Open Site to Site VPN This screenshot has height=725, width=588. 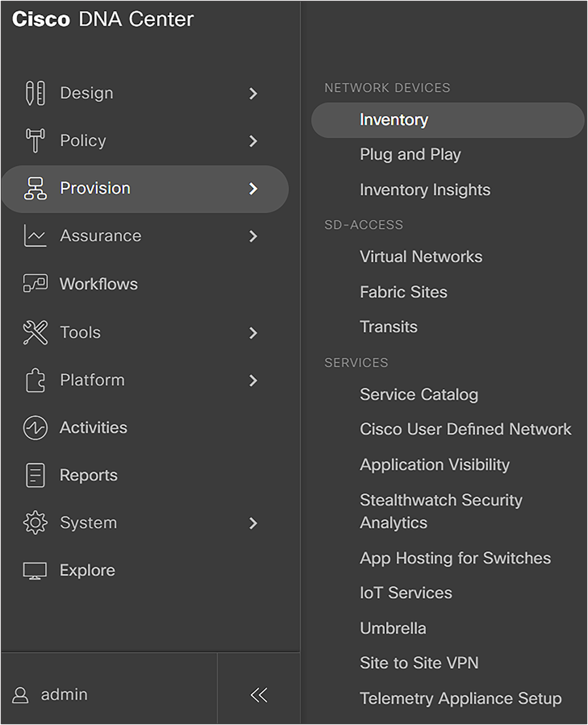point(419,663)
